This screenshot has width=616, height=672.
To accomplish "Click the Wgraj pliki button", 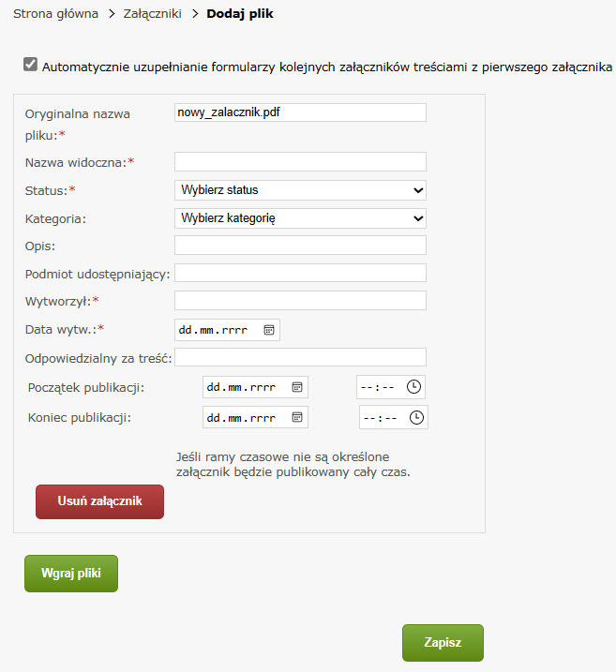I will pyautogui.click(x=71, y=574).
